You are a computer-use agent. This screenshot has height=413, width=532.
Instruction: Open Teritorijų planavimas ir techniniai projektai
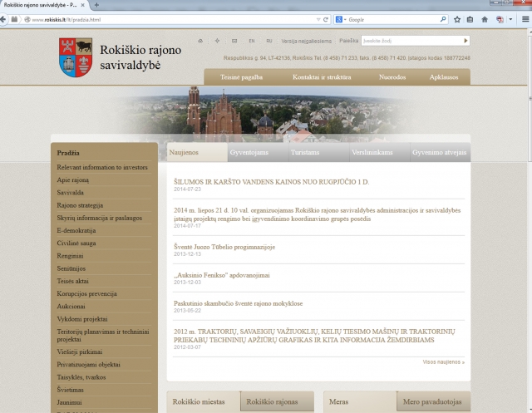(x=103, y=336)
